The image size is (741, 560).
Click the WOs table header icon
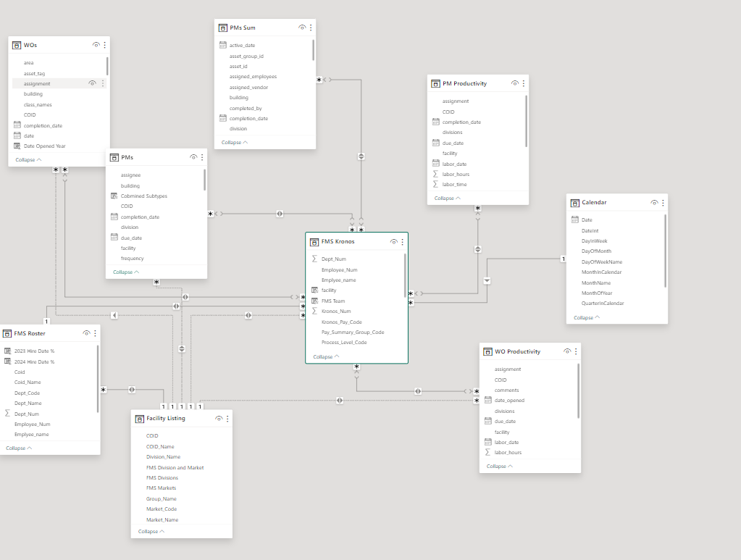click(x=17, y=46)
